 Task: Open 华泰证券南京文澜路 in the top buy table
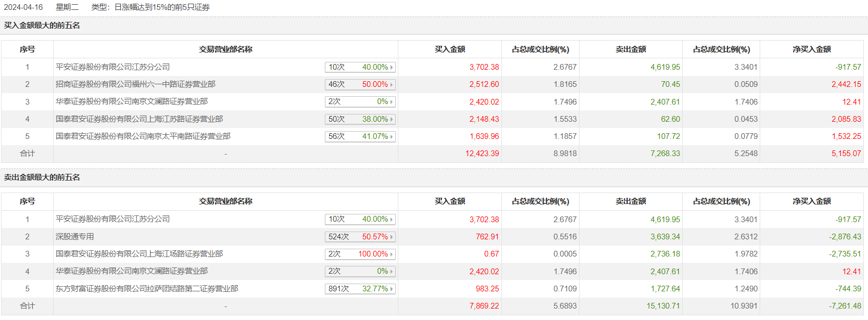pyautogui.click(x=131, y=101)
